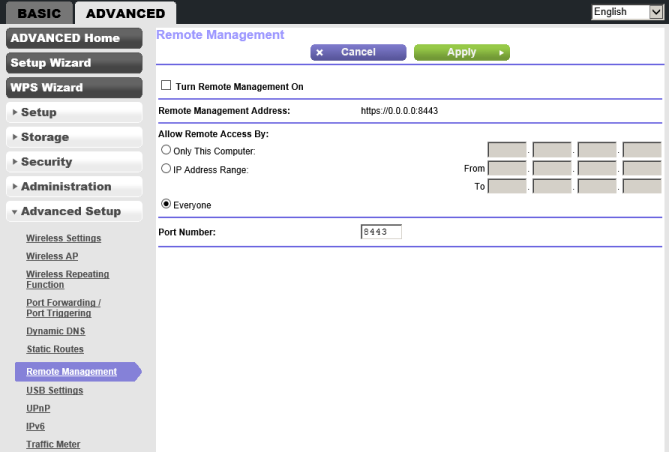Select Only This Computer radio option
The image size is (669, 452).
(166, 150)
